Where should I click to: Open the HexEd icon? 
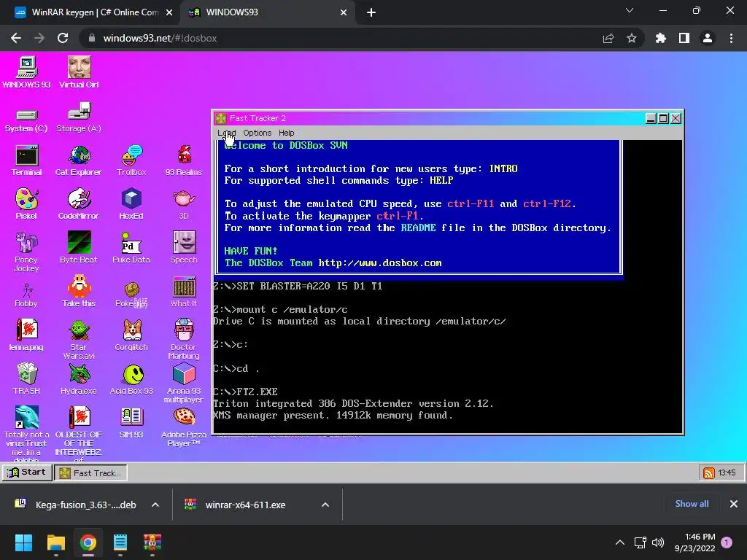[131, 204]
